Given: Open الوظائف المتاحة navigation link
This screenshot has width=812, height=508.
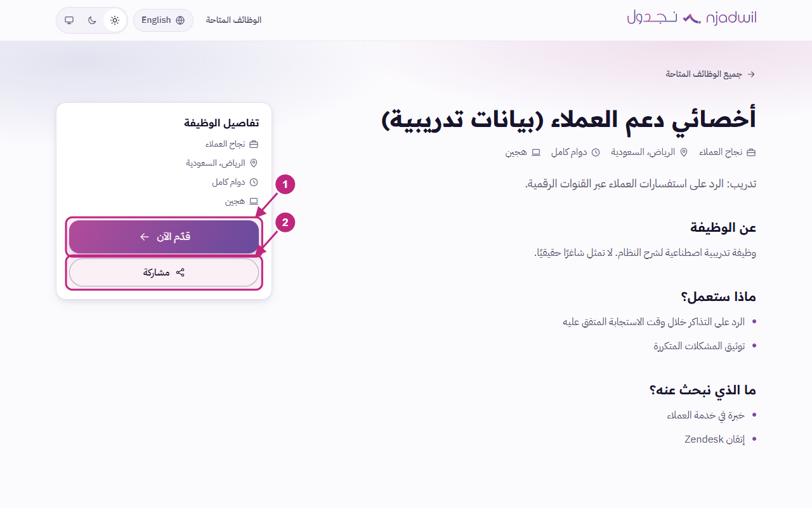Looking at the screenshot, I should click(233, 20).
